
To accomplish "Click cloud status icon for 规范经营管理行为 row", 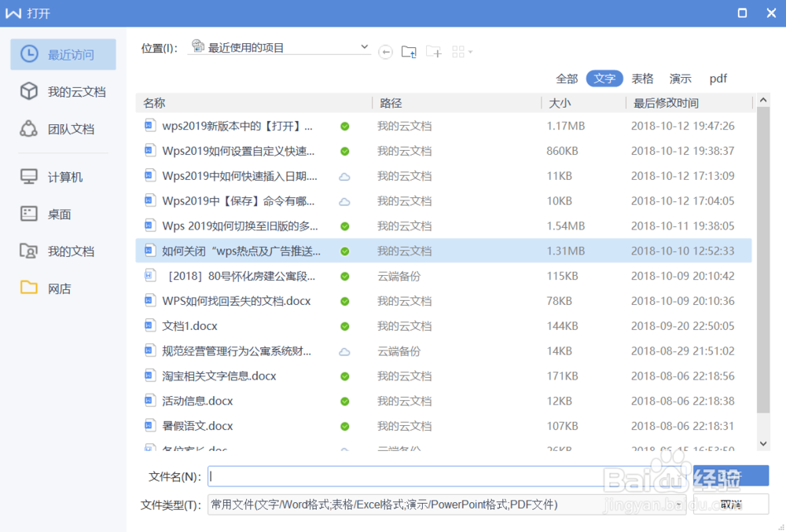I will coord(344,352).
